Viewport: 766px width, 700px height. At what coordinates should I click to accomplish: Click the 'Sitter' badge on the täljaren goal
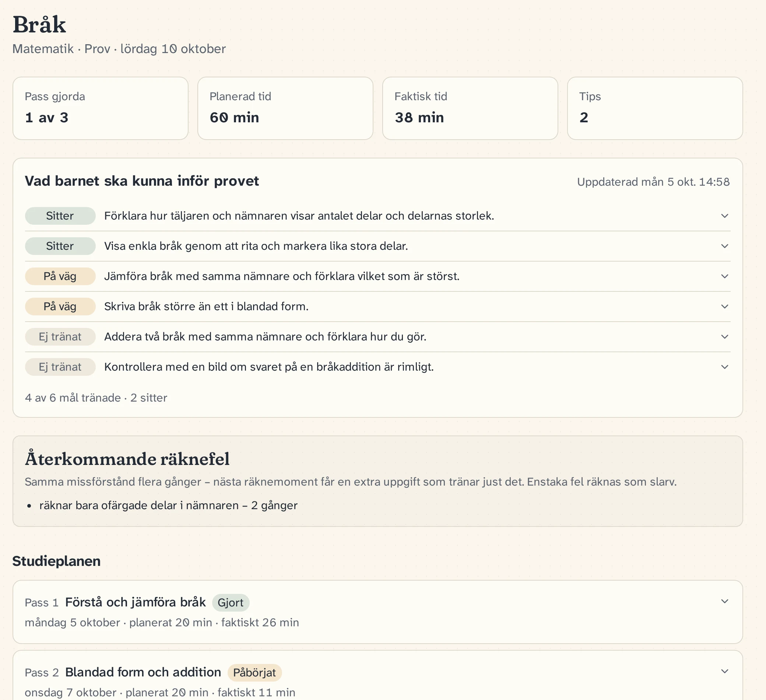(x=60, y=216)
